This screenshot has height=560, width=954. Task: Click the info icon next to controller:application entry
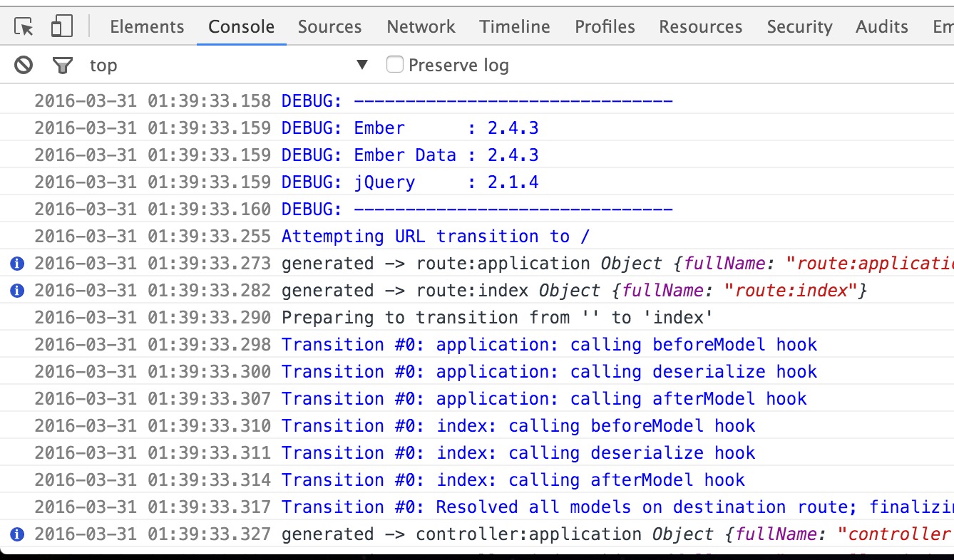[16, 534]
